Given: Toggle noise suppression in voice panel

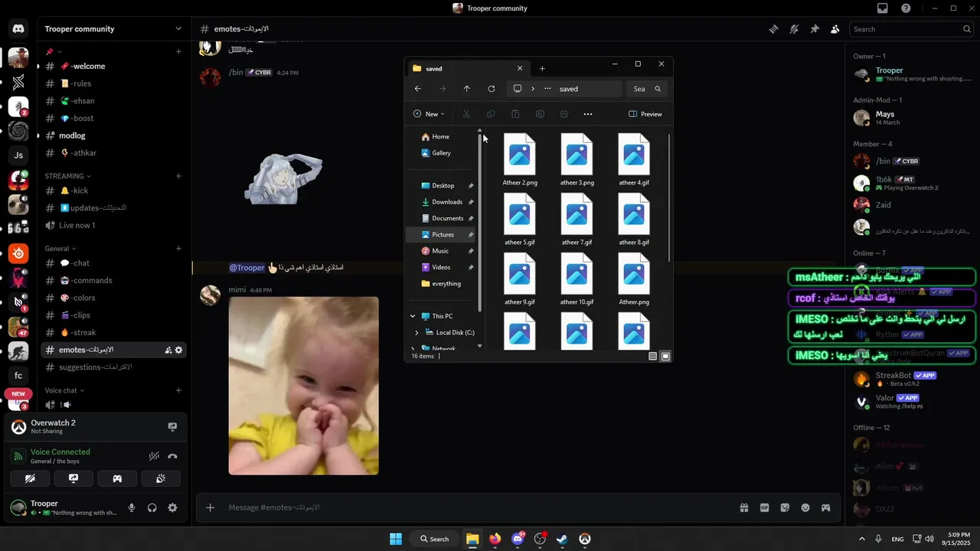Looking at the screenshot, I should [x=154, y=456].
